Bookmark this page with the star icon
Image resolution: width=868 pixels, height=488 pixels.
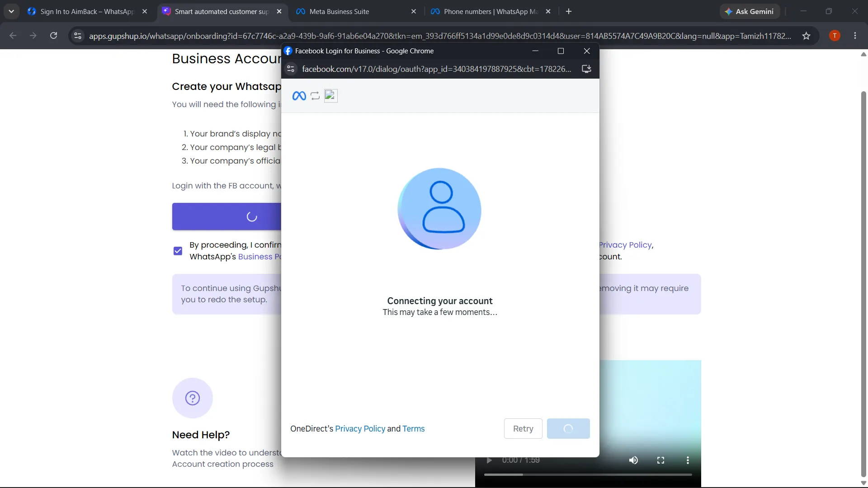(806, 36)
